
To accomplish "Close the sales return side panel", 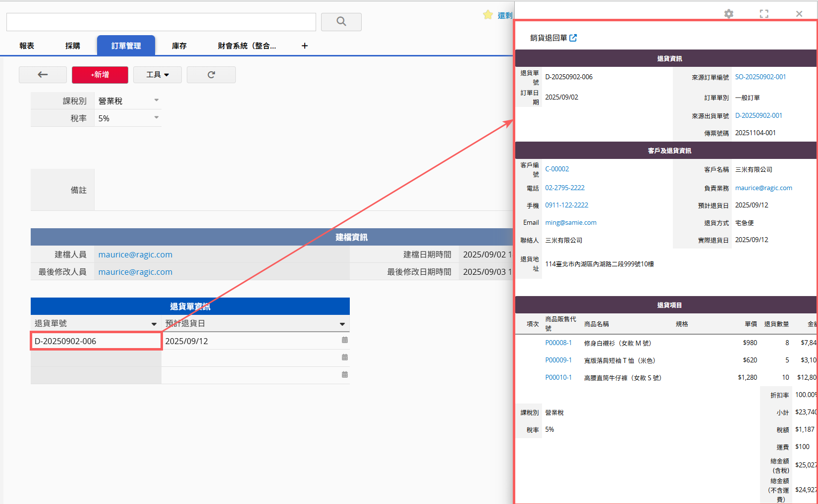I will (799, 14).
